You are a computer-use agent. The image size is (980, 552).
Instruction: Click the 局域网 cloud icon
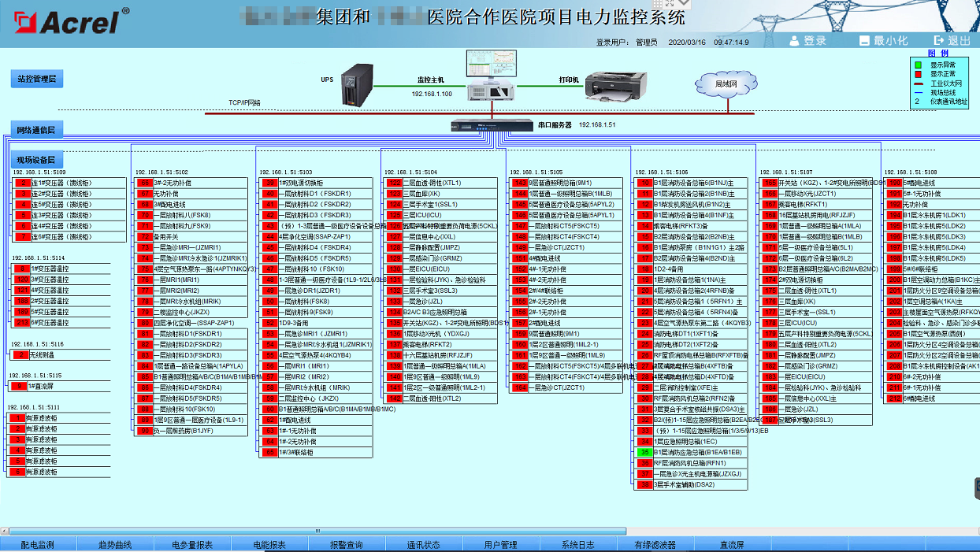tap(725, 83)
